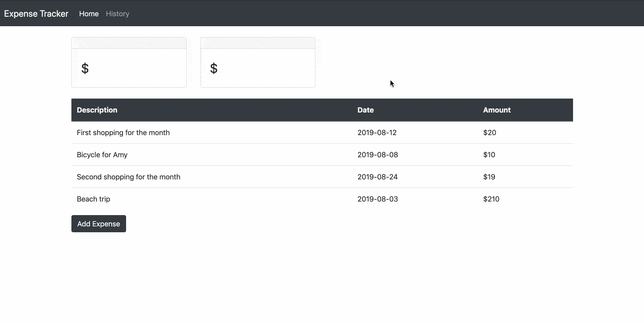Image resolution: width=644 pixels, height=324 pixels.
Task: Click the $10 amount for Bicycle for Amy
Action: point(489,155)
